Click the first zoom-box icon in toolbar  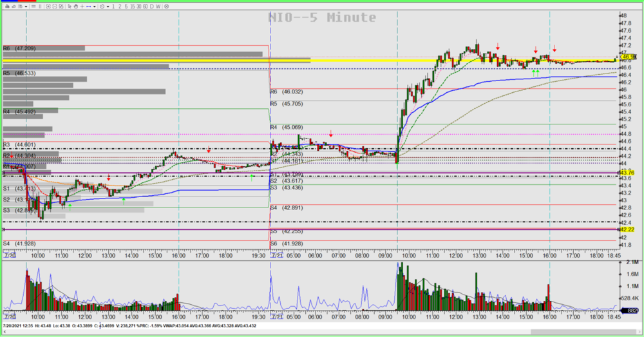point(48,6)
